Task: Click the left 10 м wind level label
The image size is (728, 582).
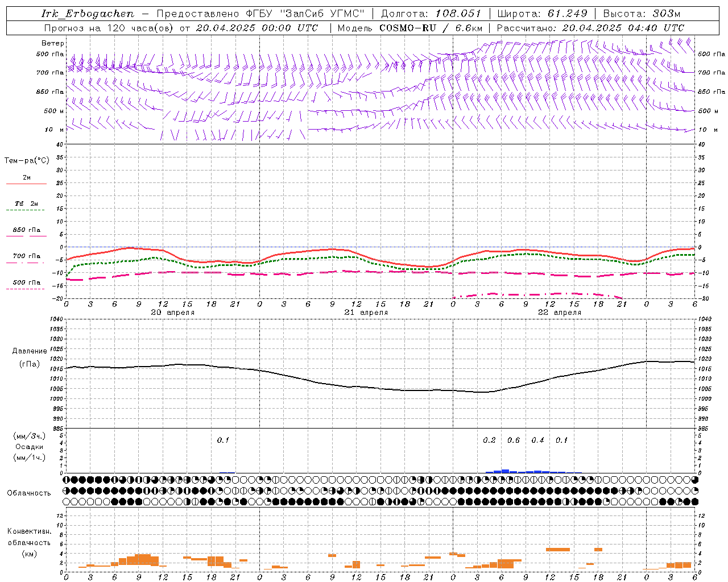Action: [55, 130]
